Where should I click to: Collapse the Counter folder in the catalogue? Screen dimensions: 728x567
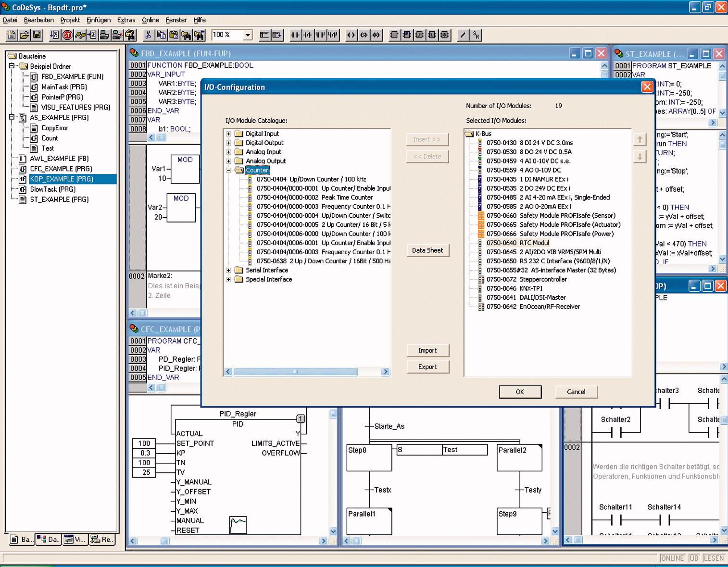(229, 170)
